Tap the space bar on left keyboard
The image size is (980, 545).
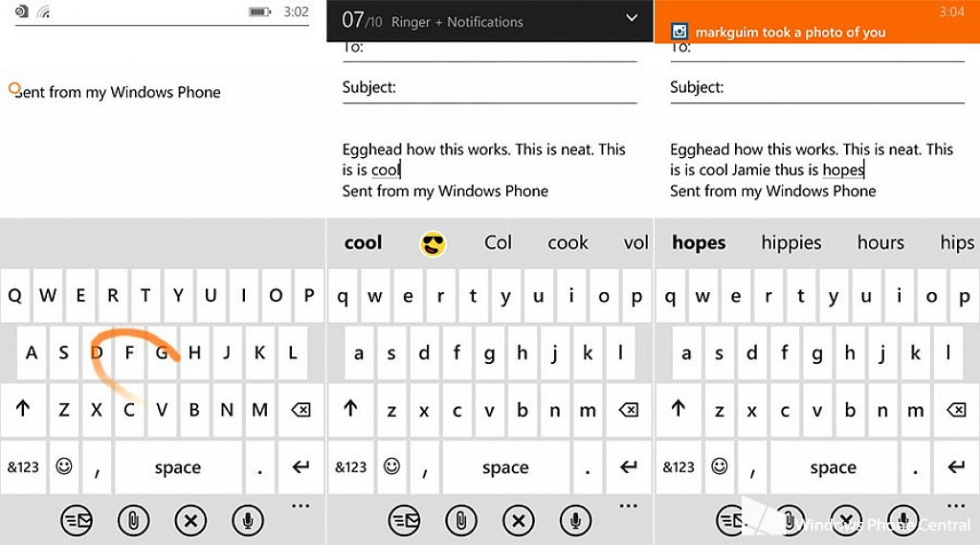click(178, 466)
